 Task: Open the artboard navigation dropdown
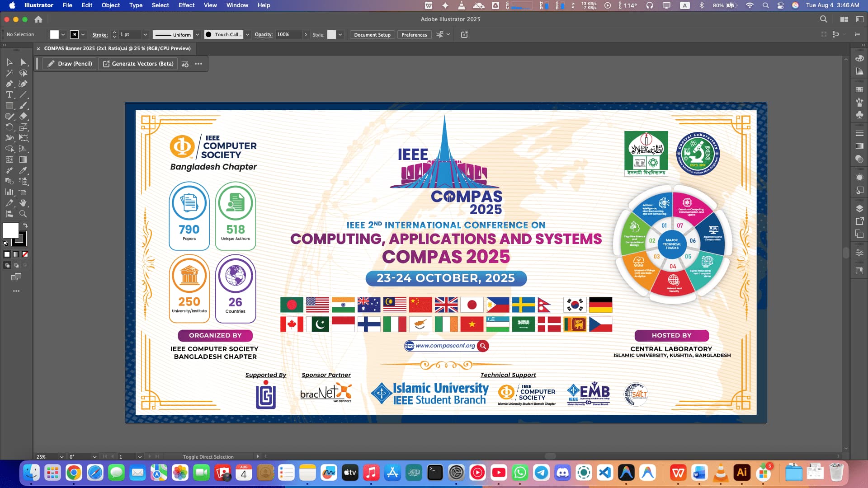(140, 457)
